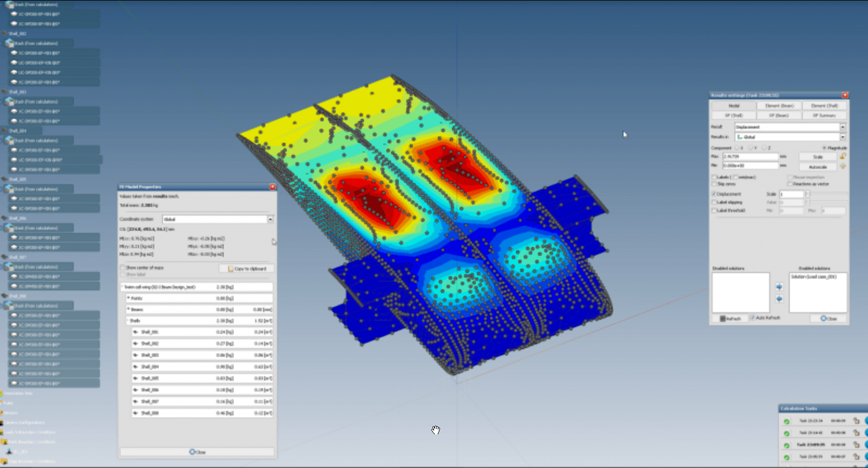Image resolution: width=868 pixels, height=468 pixels.
Task: Close the Results settings window with red X
Action: click(845, 95)
